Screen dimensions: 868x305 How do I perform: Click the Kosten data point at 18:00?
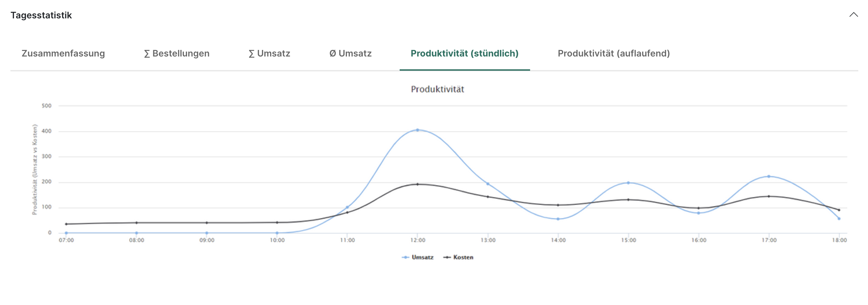click(x=839, y=210)
